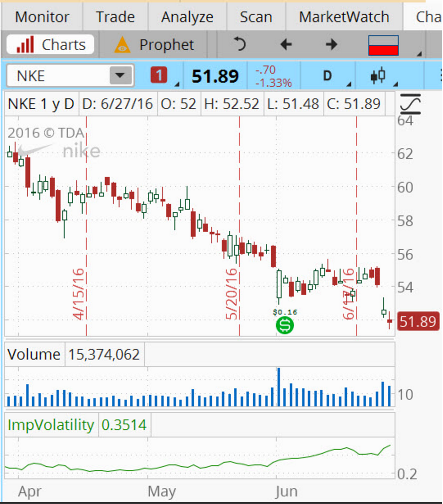Click the green dollar dividend marker
Viewport: 443px width, 504px height.
[285, 325]
